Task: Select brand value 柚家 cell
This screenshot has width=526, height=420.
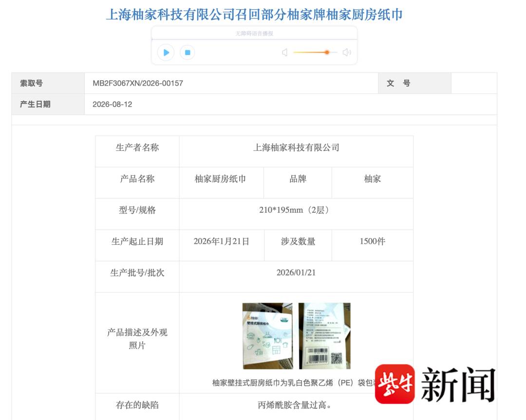Action: coord(373,183)
